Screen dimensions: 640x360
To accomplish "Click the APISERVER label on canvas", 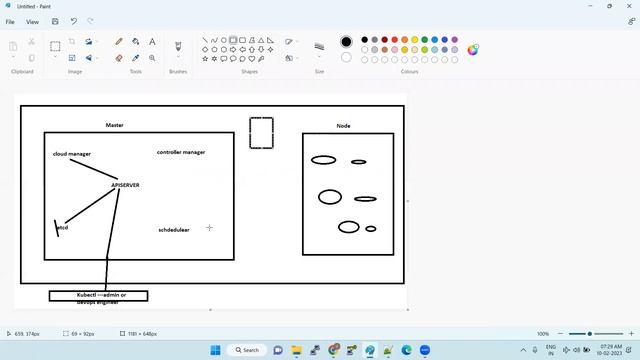I will (x=125, y=185).
